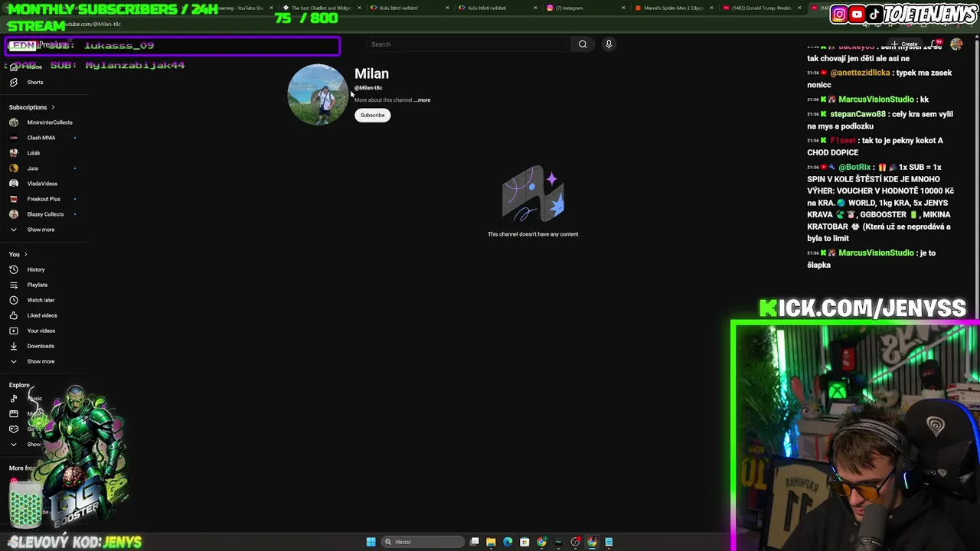Open the account avatar menu

[956, 44]
